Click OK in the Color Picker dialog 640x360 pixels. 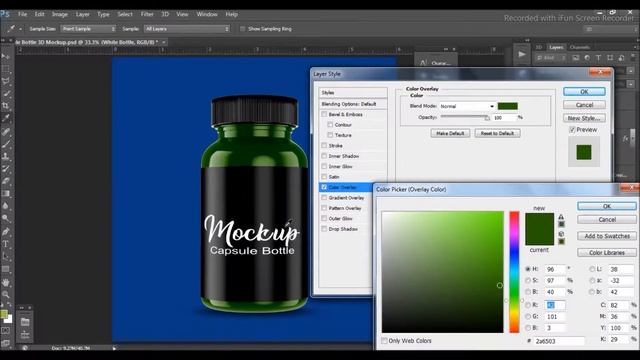coord(607,206)
